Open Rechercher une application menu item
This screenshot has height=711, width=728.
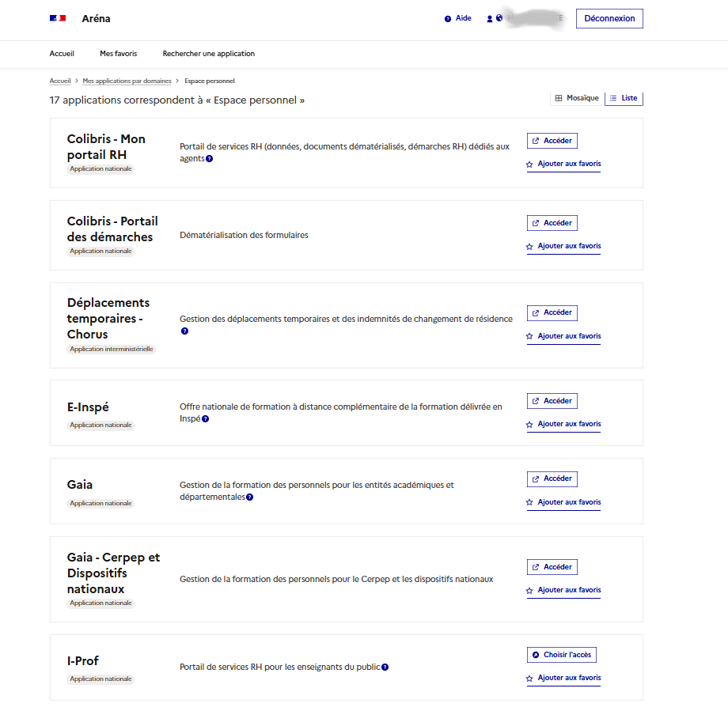click(209, 54)
